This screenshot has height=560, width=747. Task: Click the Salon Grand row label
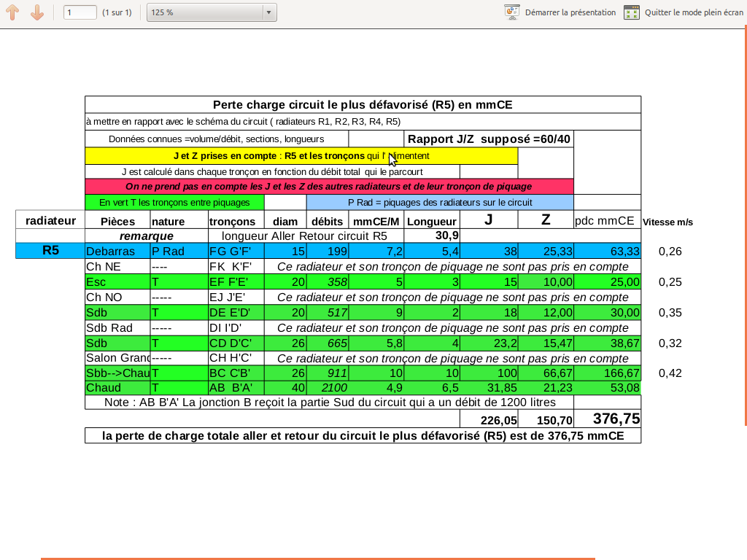pyautogui.click(x=117, y=357)
